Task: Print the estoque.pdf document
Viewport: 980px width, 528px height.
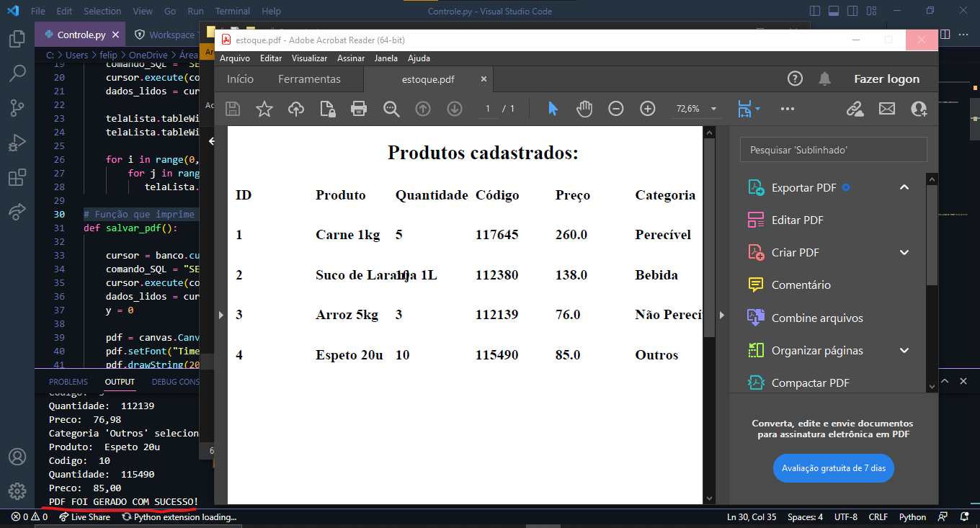Action: (359, 108)
